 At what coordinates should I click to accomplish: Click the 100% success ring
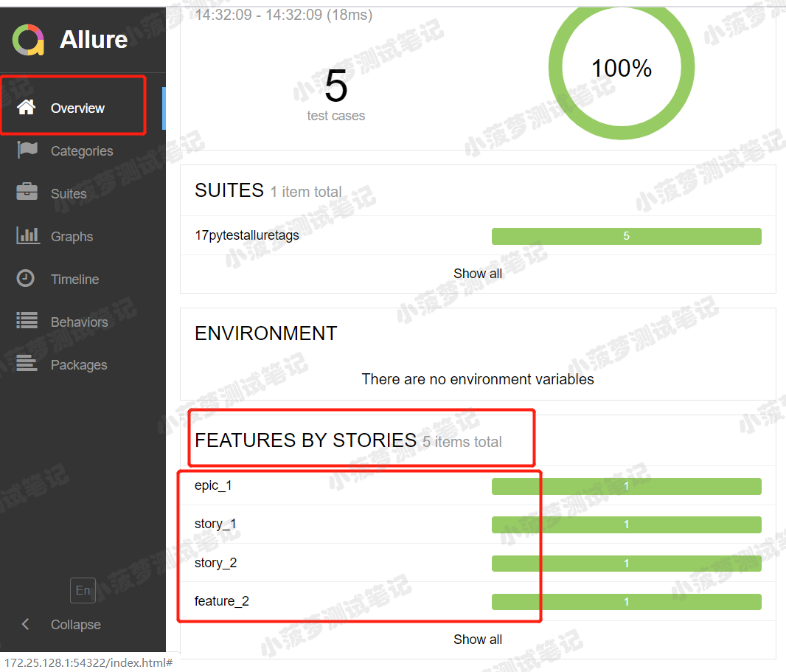(621, 67)
